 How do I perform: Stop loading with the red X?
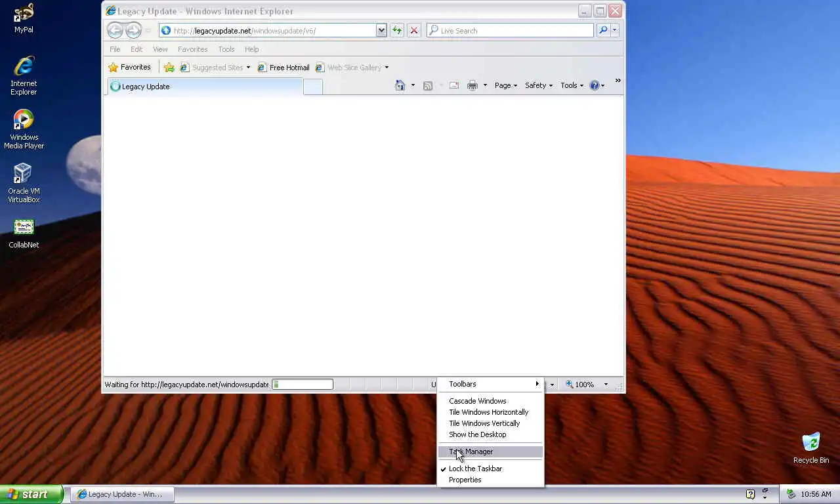point(414,30)
